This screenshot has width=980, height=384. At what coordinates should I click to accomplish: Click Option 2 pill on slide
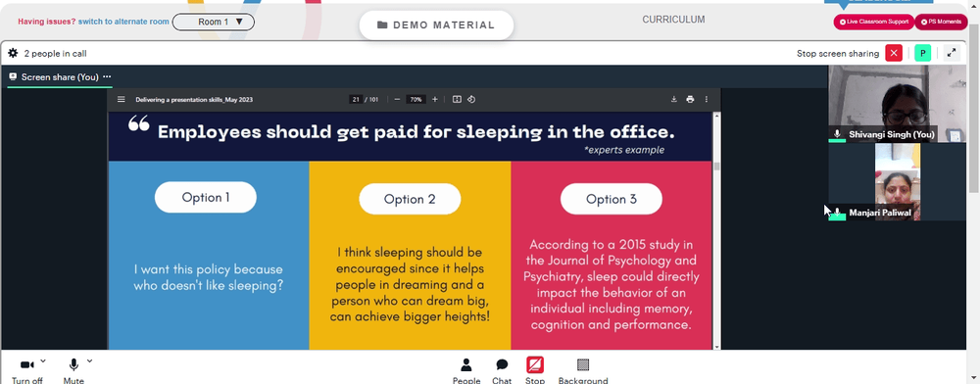pos(410,199)
